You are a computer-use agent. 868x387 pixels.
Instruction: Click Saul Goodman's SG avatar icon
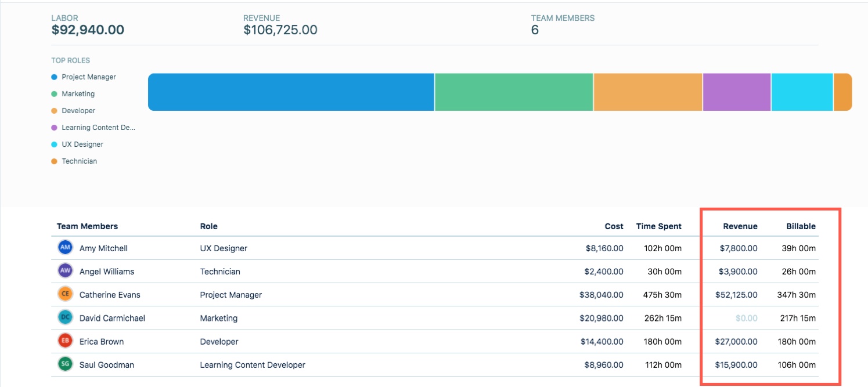point(65,365)
